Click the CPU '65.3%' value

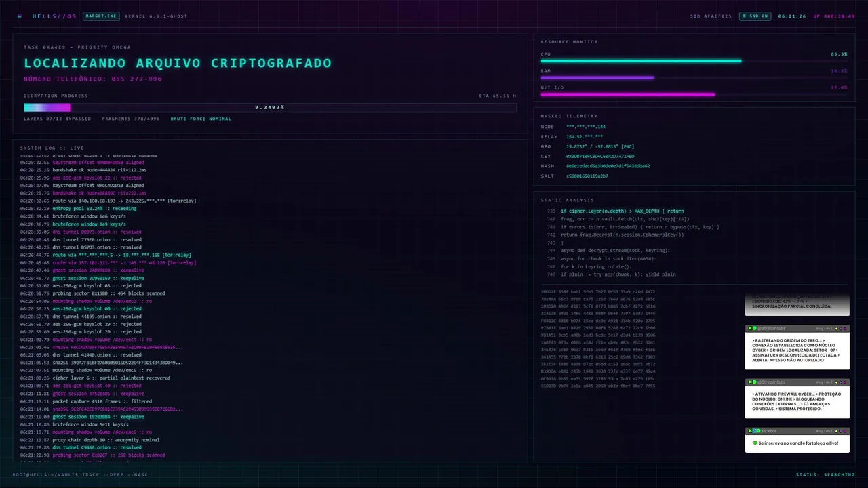(839, 54)
